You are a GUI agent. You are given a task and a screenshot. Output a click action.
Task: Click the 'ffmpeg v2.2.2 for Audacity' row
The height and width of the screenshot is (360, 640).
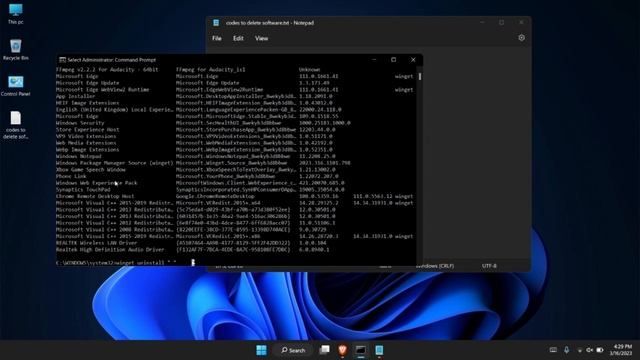[x=234, y=69]
